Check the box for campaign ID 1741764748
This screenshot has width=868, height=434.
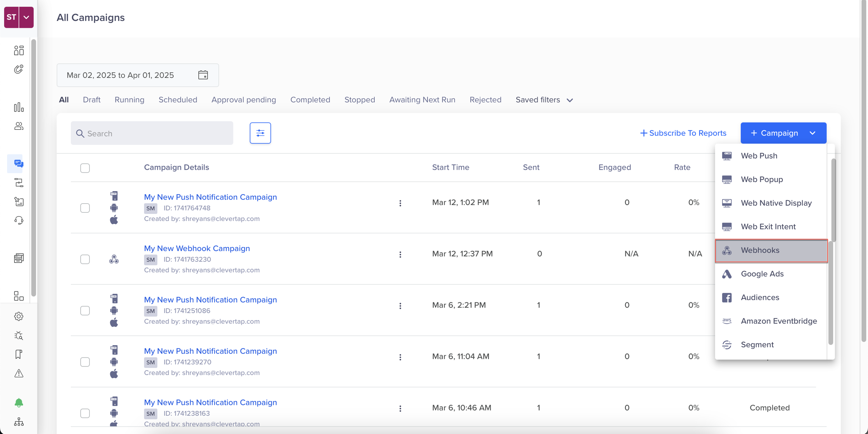coord(85,208)
